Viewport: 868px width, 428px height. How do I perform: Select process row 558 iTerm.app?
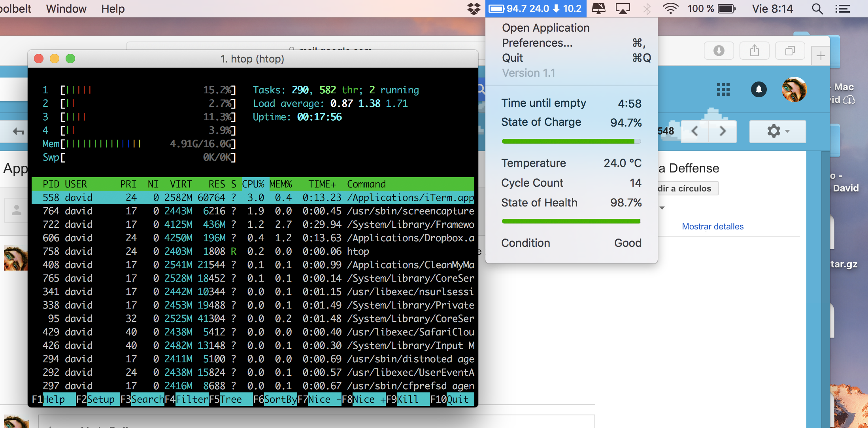click(x=253, y=197)
